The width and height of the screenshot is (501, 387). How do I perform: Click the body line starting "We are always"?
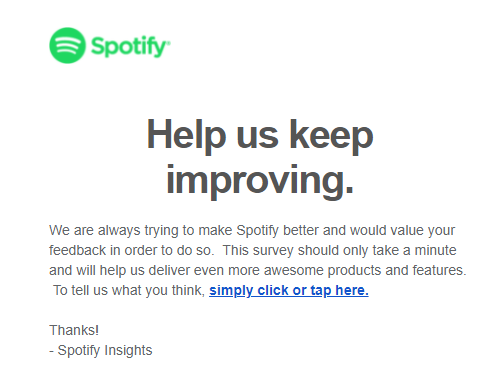[x=252, y=231]
